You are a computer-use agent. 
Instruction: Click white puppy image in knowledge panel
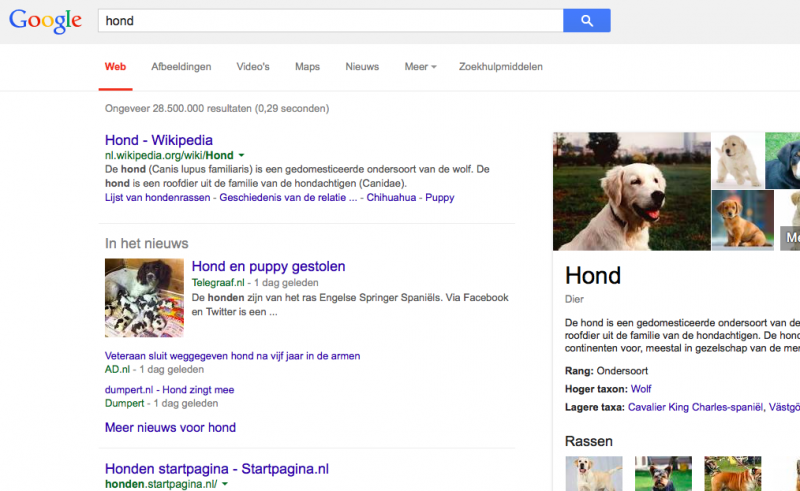pyautogui.click(x=738, y=160)
